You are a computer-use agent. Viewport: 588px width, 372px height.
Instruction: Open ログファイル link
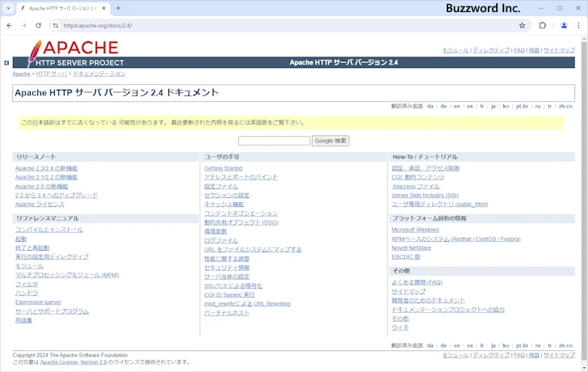pyautogui.click(x=220, y=241)
